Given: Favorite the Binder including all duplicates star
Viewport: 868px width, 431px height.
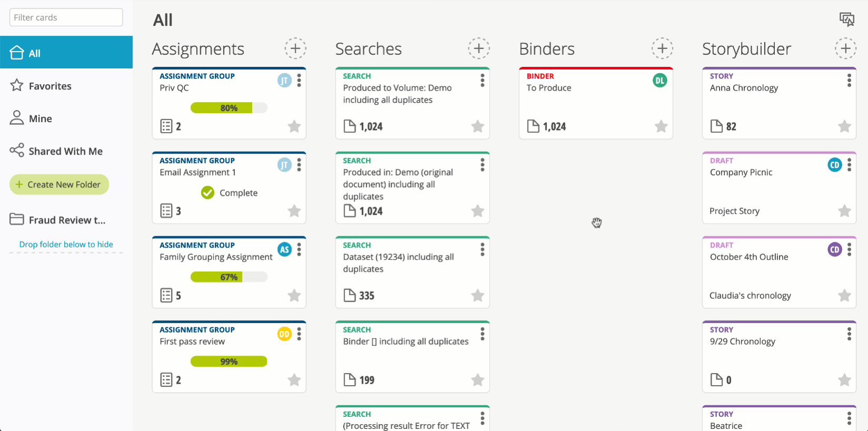Looking at the screenshot, I should point(477,380).
